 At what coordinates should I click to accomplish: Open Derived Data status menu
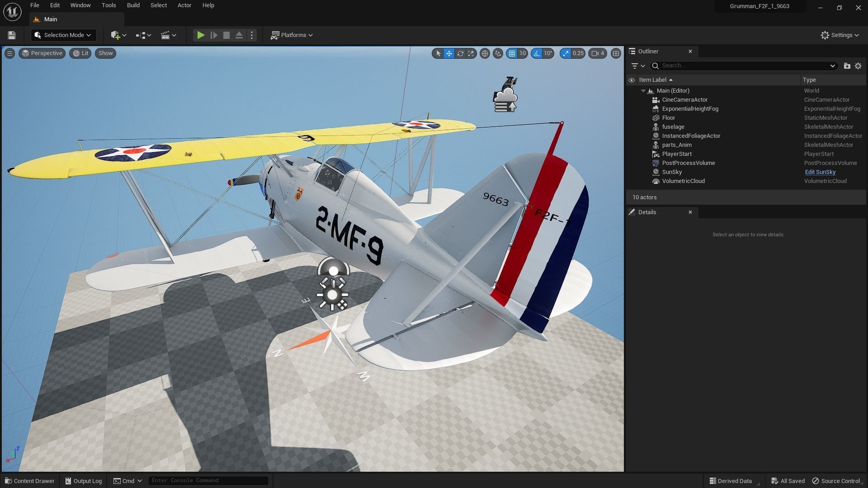[731, 481]
